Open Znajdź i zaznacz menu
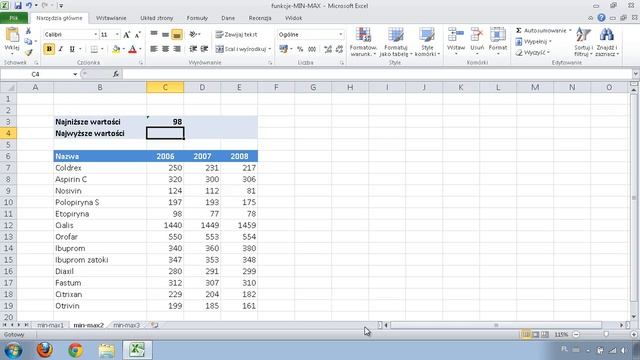This screenshot has width=640, height=360. click(607, 42)
